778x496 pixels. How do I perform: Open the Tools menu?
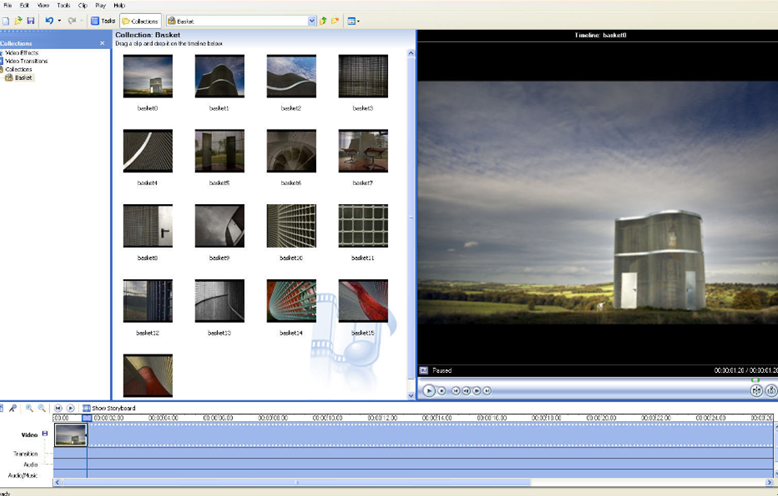tap(64, 5)
